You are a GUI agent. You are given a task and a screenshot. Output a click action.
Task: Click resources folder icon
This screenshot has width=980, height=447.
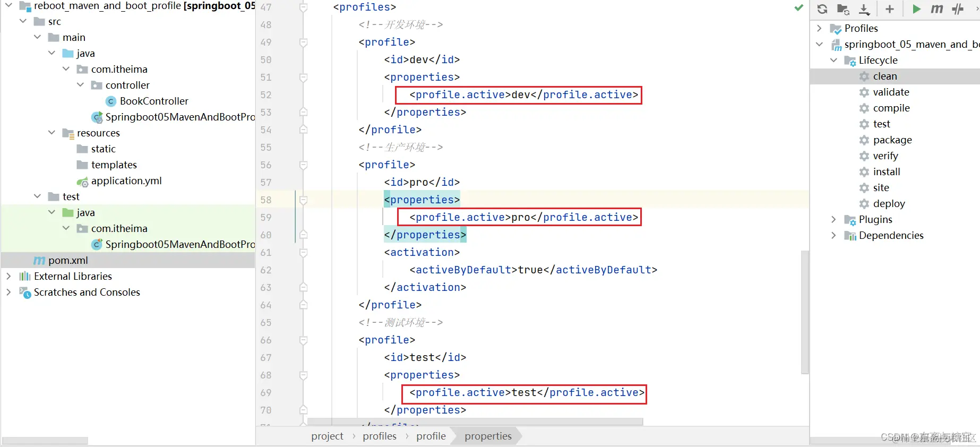68,134
